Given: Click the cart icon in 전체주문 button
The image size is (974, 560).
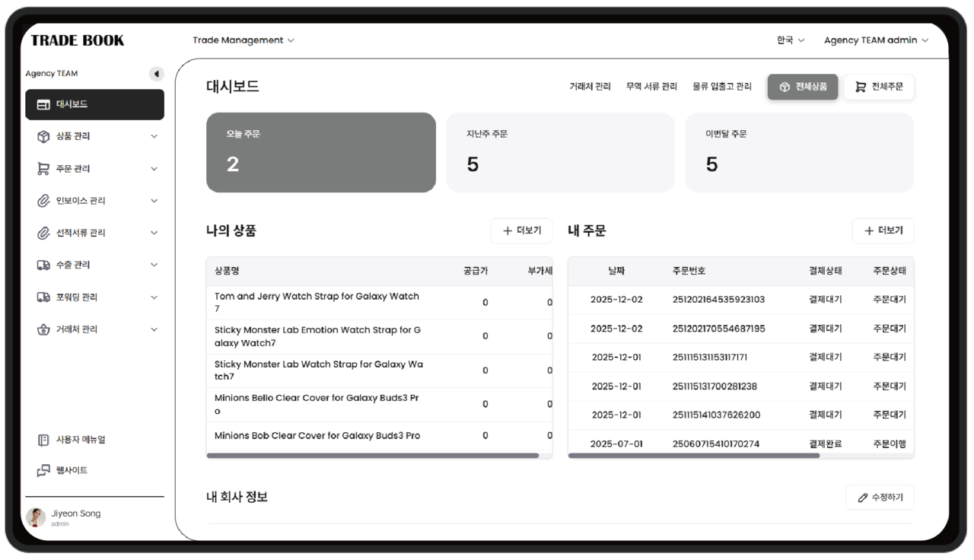Looking at the screenshot, I should coord(861,87).
